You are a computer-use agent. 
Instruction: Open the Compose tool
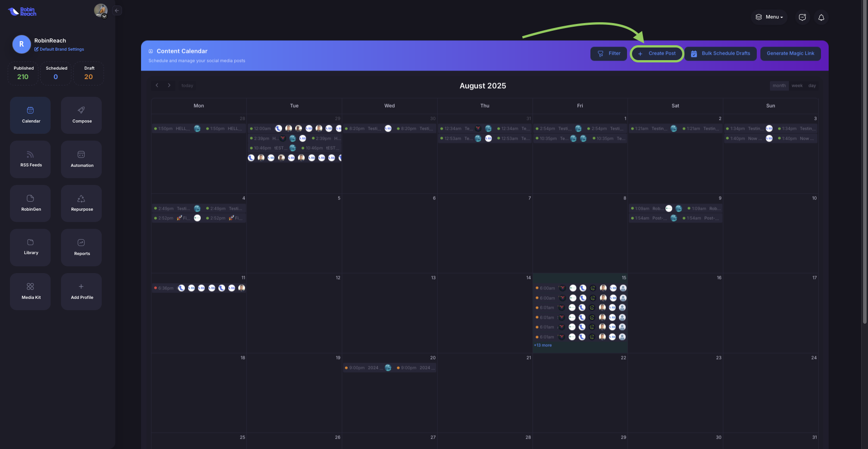coord(81,115)
